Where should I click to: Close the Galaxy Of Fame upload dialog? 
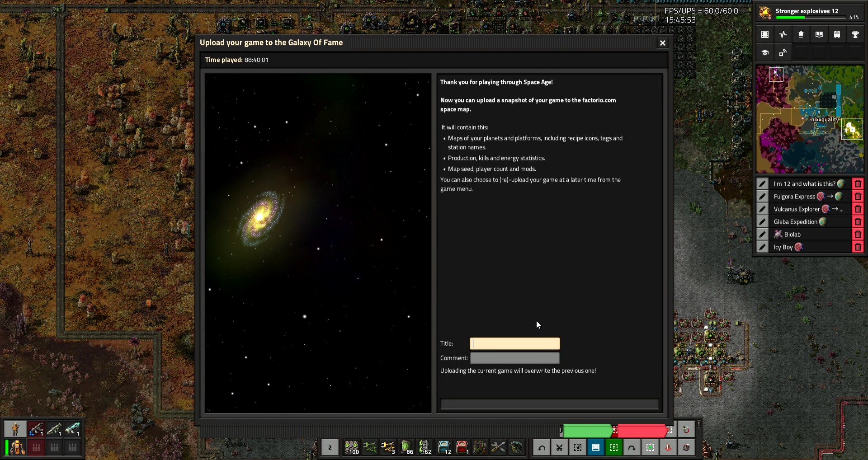point(662,43)
